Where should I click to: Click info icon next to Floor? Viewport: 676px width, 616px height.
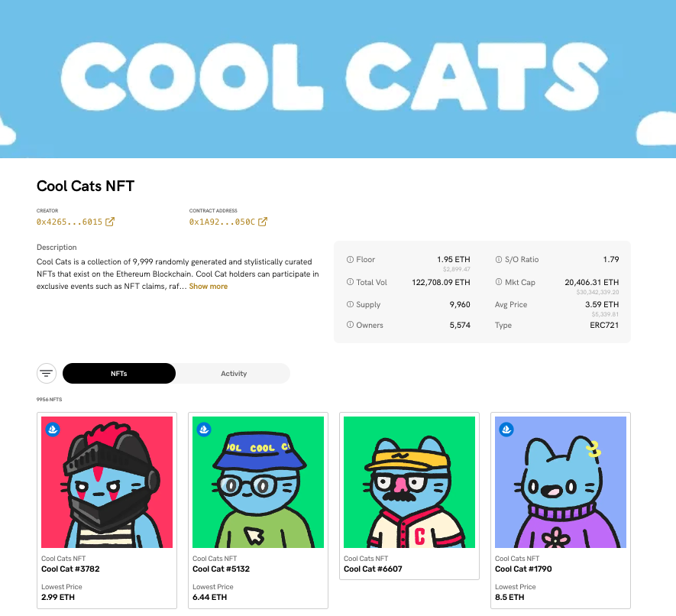(x=350, y=259)
